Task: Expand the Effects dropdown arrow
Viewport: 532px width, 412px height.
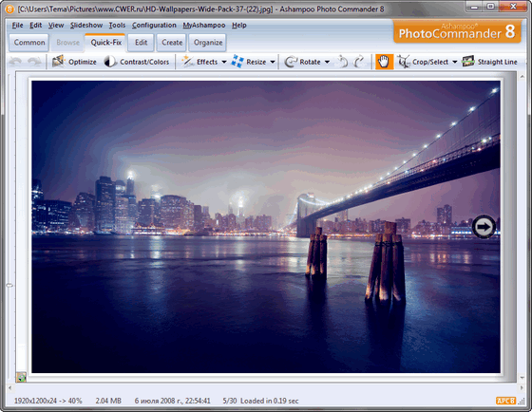Action: coord(224,62)
